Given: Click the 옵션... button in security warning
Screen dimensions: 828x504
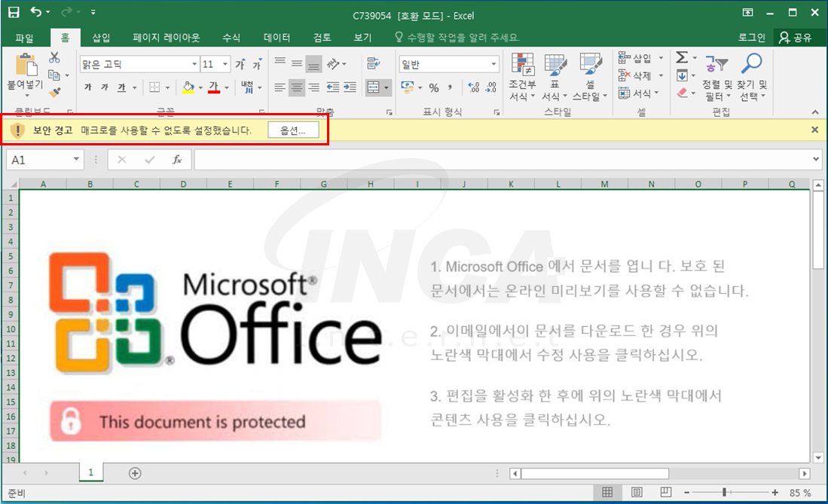Looking at the screenshot, I should (293, 130).
